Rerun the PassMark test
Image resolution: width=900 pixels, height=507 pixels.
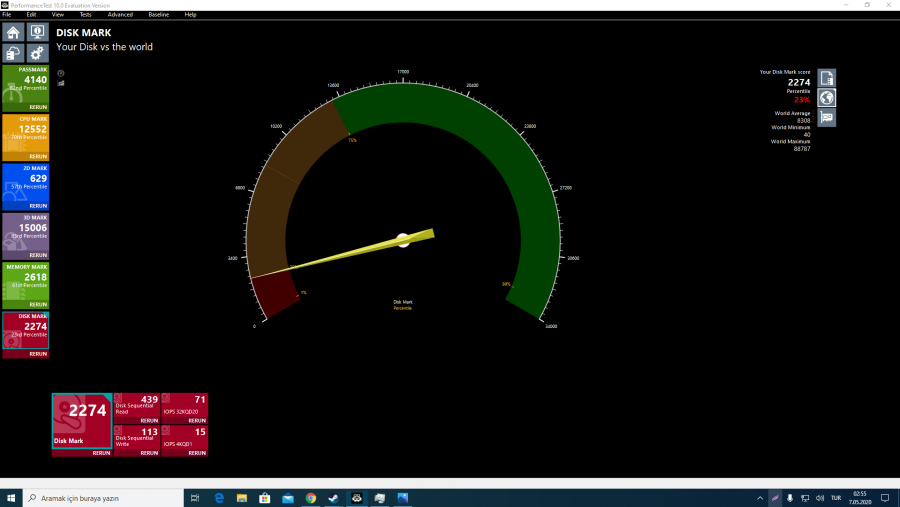(x=38, y=107)
